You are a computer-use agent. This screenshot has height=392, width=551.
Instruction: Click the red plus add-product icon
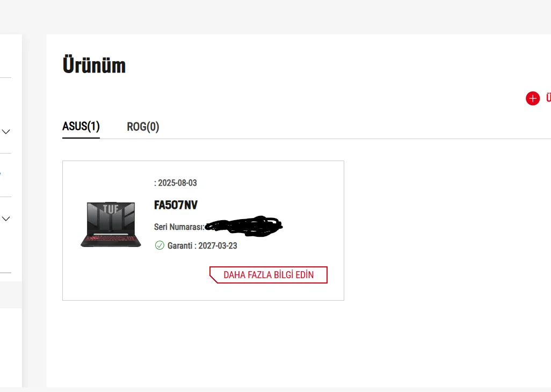tap(532, 98)
